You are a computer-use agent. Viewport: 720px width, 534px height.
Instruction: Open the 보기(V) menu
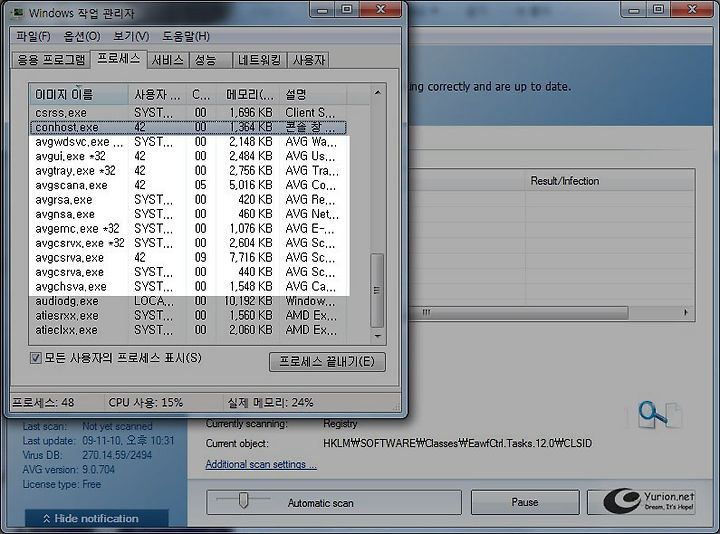point(131,36)
